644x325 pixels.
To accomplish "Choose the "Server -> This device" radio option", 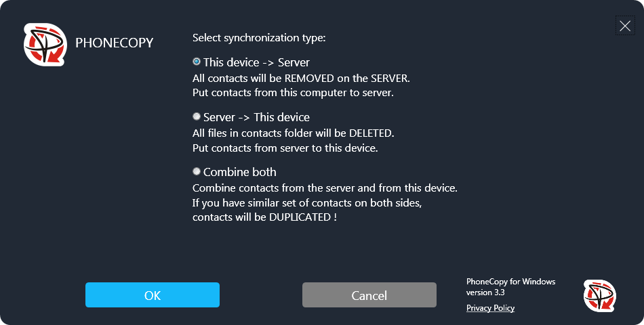I will coord(197,116).
